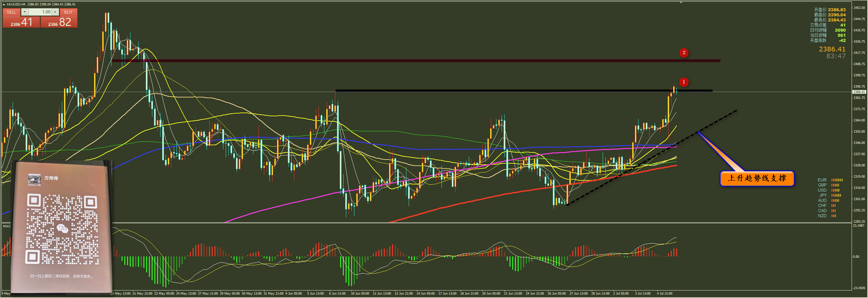Click the EUR strength meter row

click(x=830, y=180)
